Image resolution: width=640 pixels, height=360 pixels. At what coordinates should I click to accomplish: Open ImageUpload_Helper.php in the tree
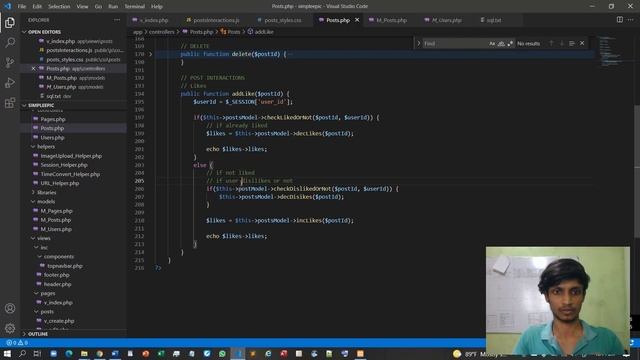[x=71, y=156]
